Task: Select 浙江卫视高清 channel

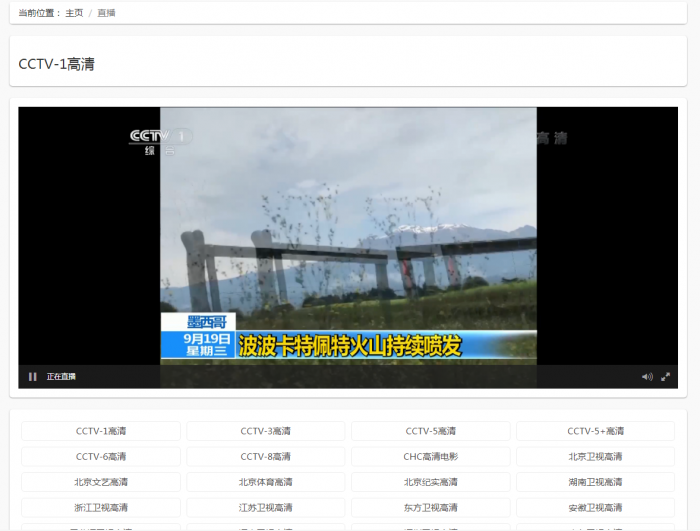Action: 101,508
